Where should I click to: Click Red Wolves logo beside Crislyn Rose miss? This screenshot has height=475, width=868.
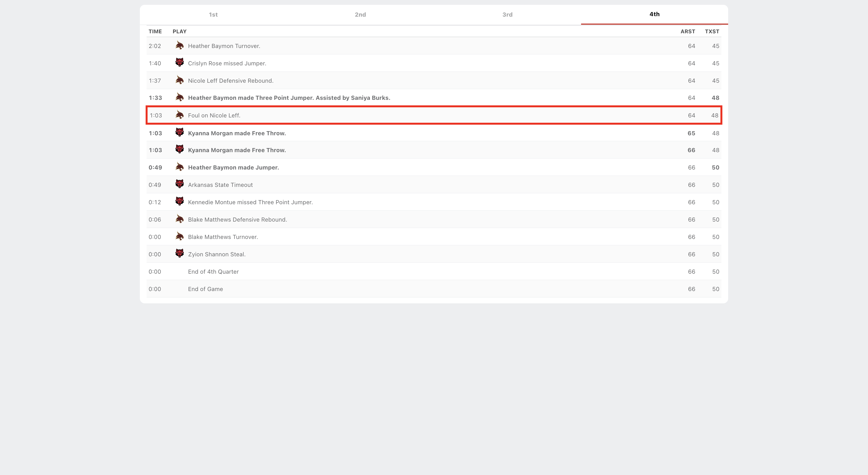coord(180,63)
